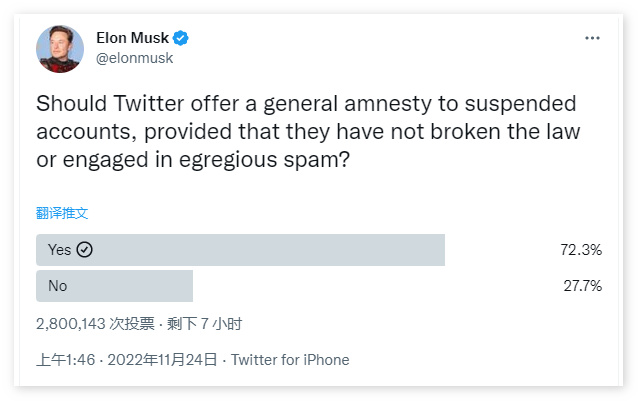Viewport: 638px width, 401px height.
Task: Open the Twitter for iPhone source link
Action: coord(290,360)
